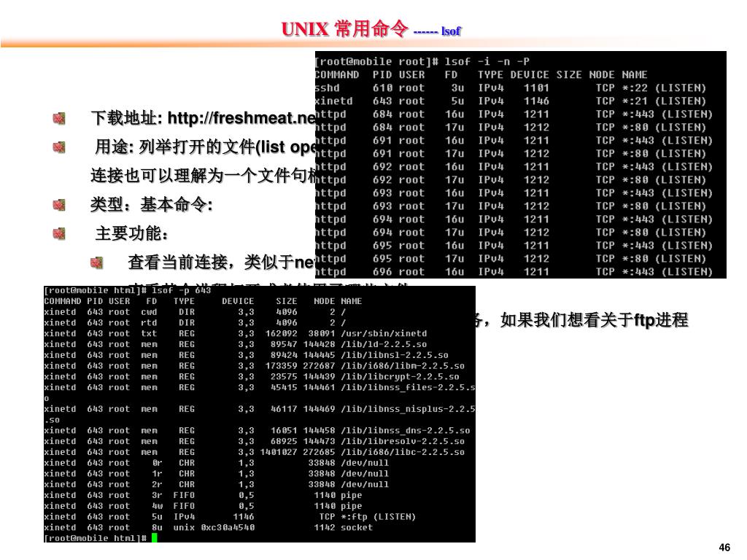Select the httpd 692 17u row
The image size is (747, 560).
pyautogui.click(x=510, y=180)
